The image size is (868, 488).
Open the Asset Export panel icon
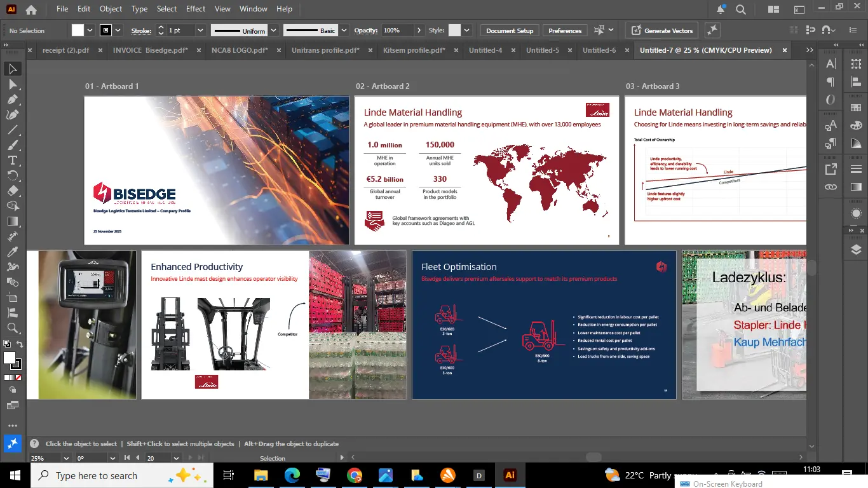(831, 169)
